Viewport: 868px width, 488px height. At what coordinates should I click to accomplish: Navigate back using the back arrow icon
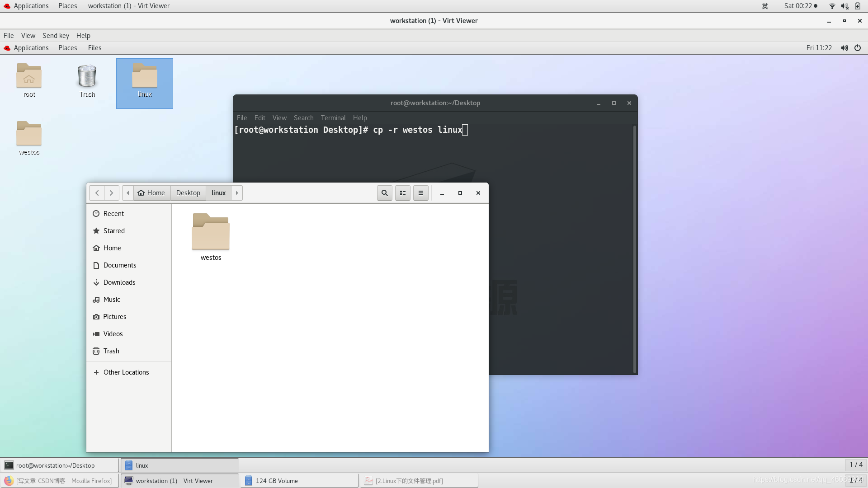click(x=97, y=192)
